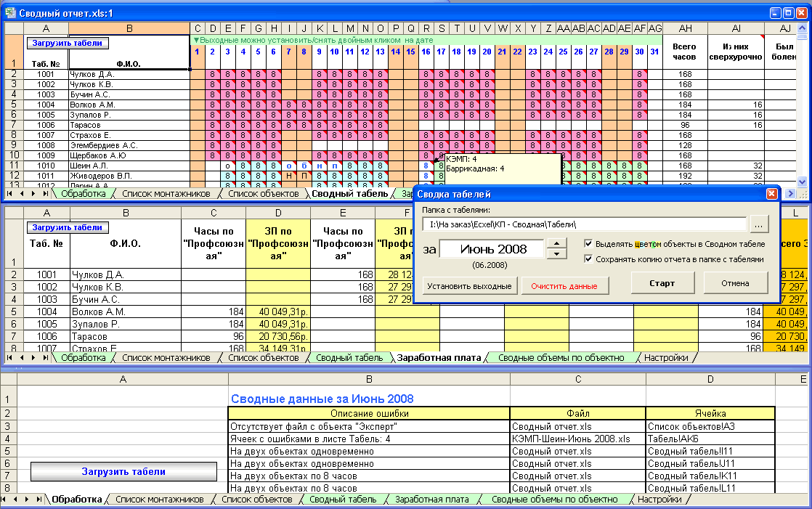
Task: Switch to the Настройки sheet tab
Action: pyautogui.click(x=659, y=500)
